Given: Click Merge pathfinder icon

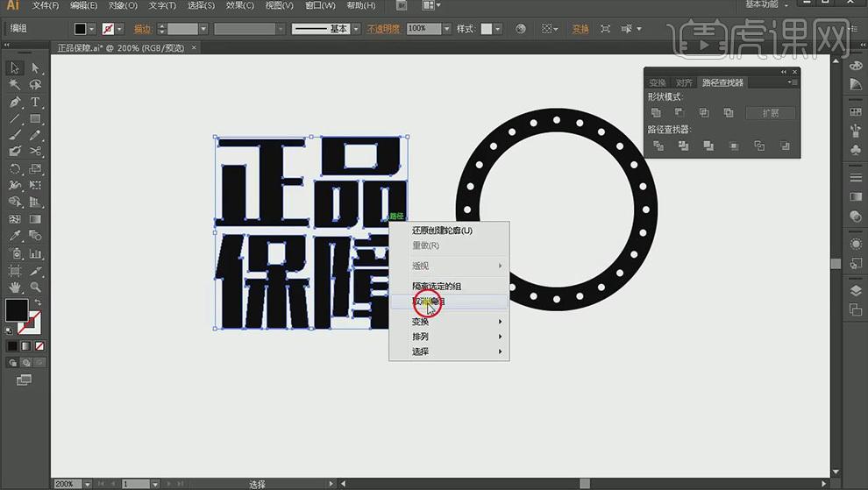Looking at the screenshot, I should (x=708, y=146).
